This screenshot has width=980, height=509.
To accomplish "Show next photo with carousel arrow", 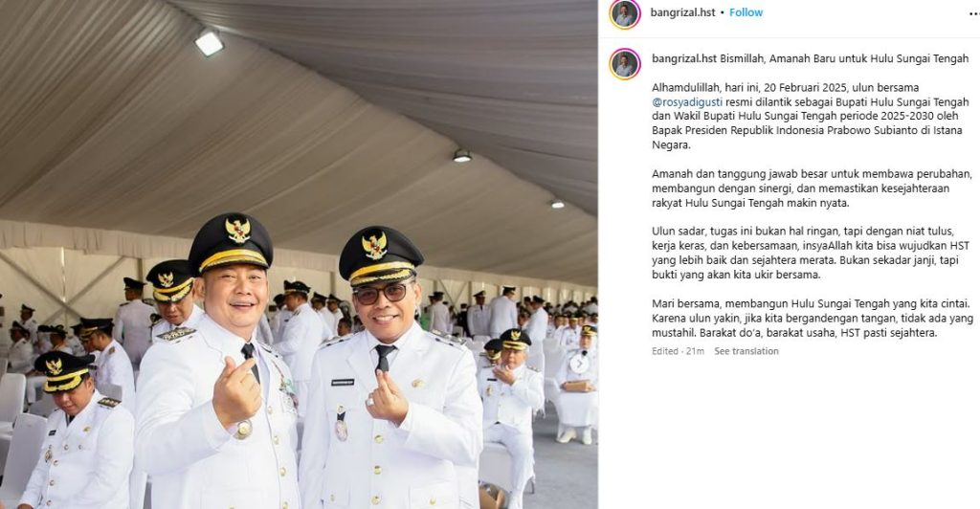I will coord(579,364).
